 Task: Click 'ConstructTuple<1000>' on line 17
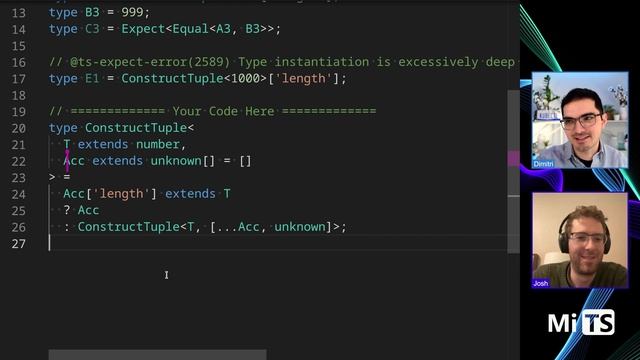tap(194, 78)
